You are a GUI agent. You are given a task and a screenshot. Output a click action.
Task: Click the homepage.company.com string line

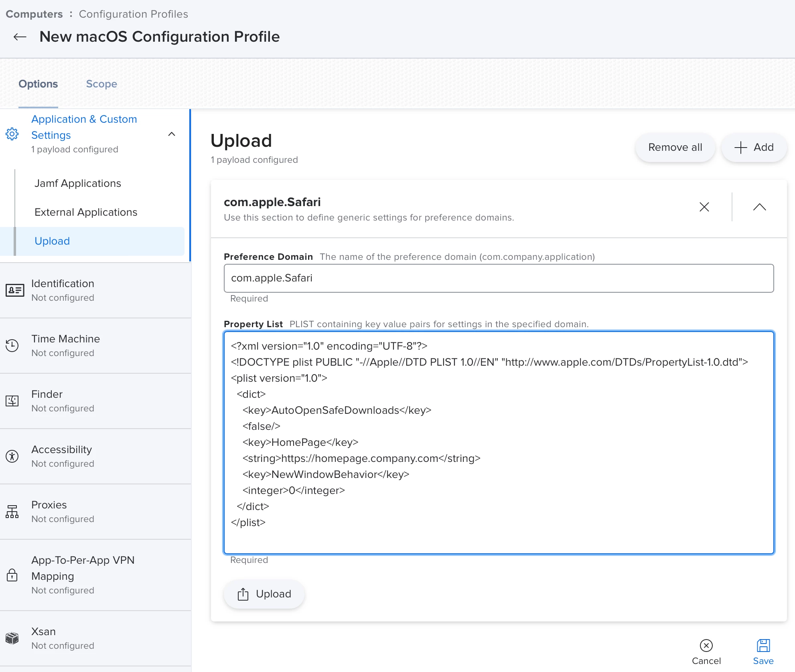click(361, 458)
